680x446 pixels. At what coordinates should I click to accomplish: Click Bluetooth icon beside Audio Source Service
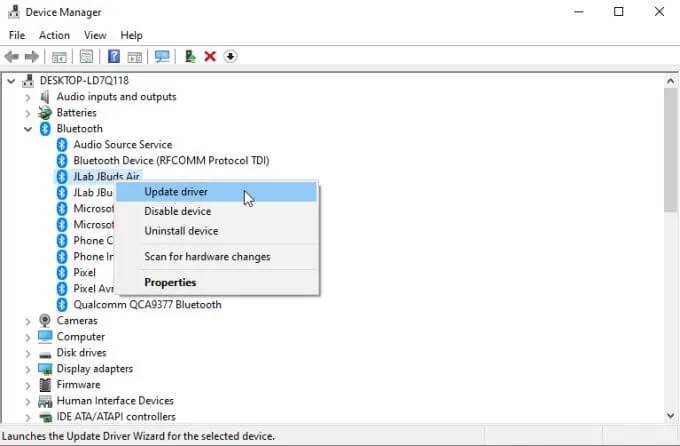[62, 145]
